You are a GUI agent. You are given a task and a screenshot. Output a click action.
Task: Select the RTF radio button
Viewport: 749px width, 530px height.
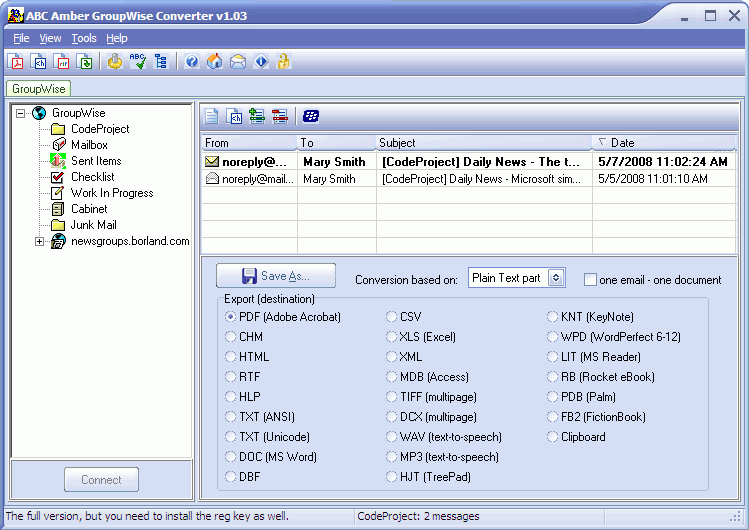(x=231, y=377)
